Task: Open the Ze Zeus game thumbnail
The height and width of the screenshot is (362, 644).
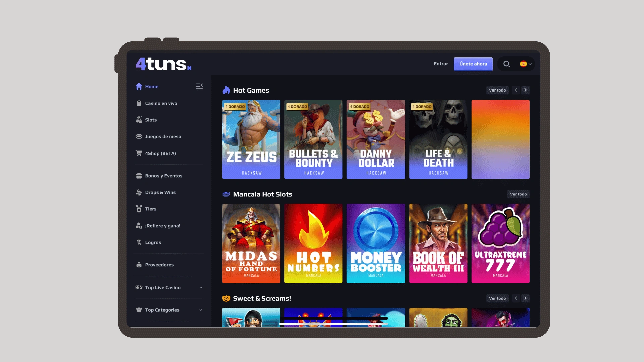Action: click(x=251, y=139)
